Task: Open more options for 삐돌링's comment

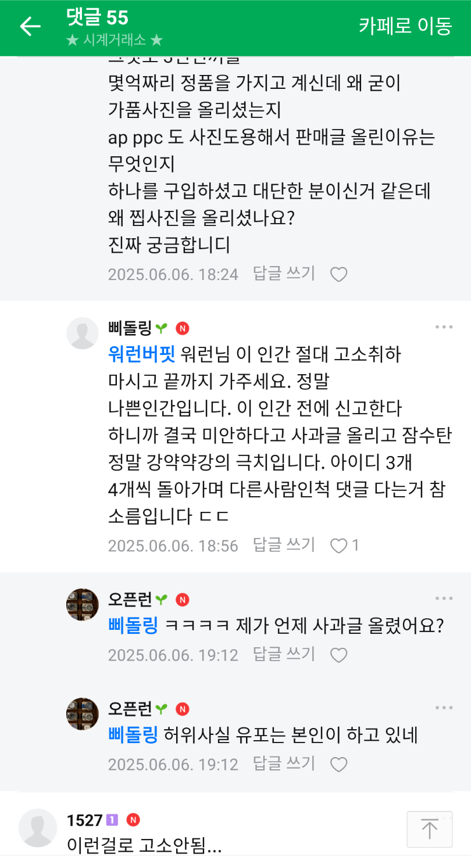Action: [444, 327]
